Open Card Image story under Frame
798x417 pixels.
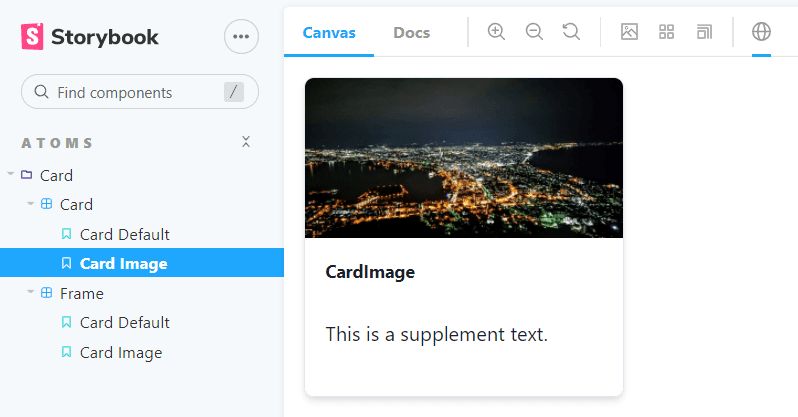[x=120, y=352]
